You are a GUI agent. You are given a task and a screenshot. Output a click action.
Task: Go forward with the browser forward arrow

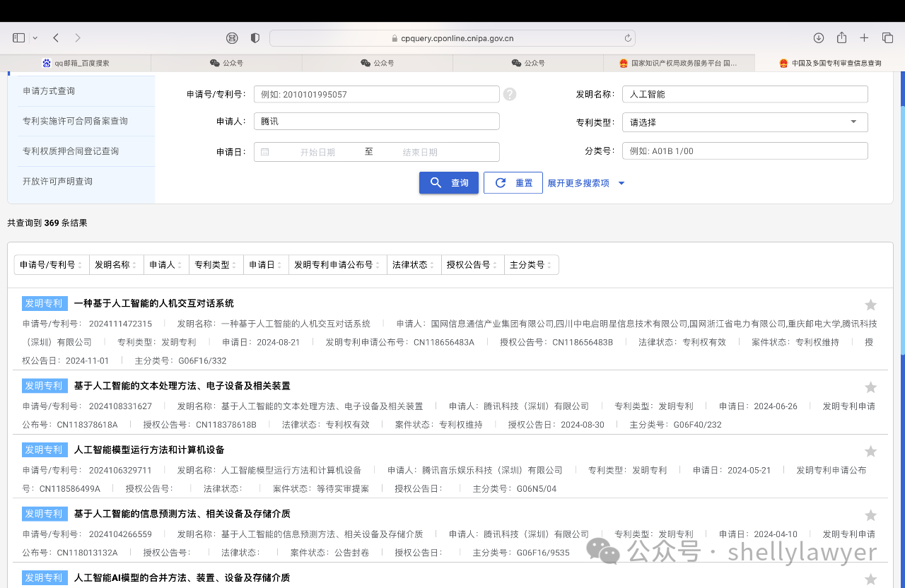click(78, 37)
